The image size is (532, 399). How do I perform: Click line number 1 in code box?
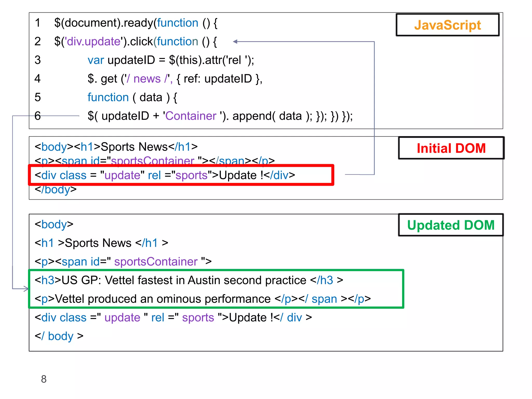pos(38,23)
